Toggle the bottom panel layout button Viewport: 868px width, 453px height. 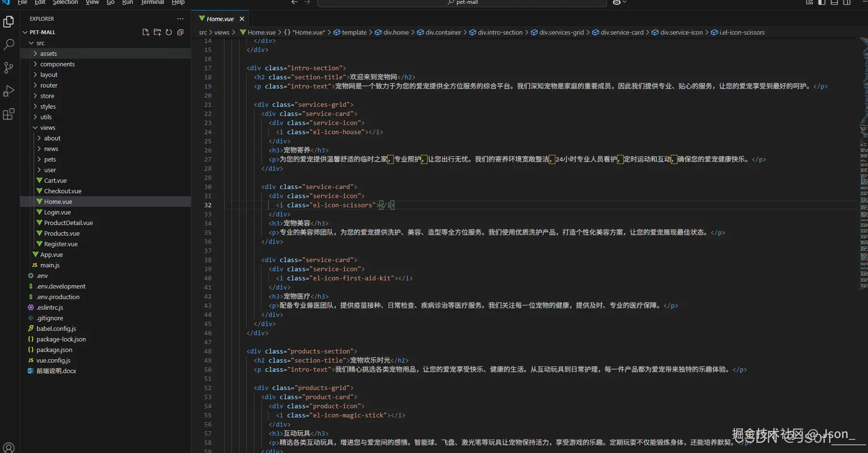(x=834, y=2)
